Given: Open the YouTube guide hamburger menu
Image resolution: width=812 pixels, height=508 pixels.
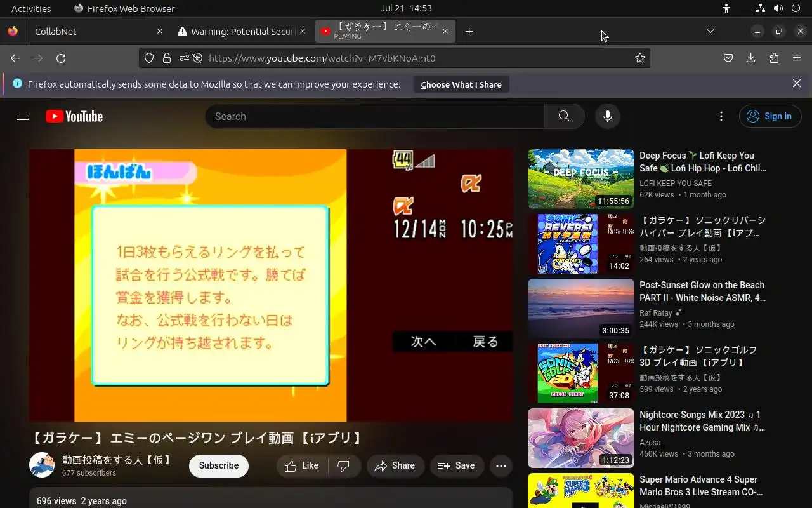Looking at the screenshot, I should point(23,116).
